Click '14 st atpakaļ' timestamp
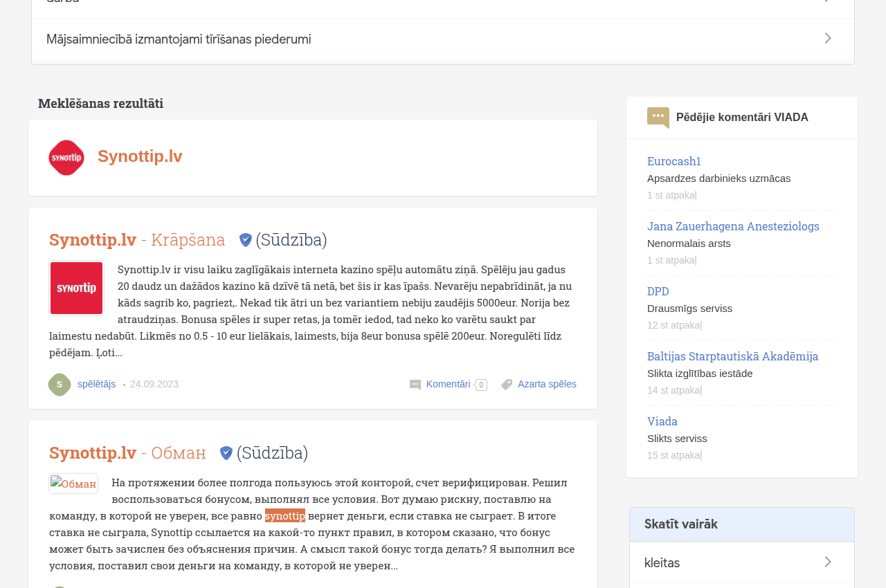This screenshot has width=886, height=588. click(674, 390)
